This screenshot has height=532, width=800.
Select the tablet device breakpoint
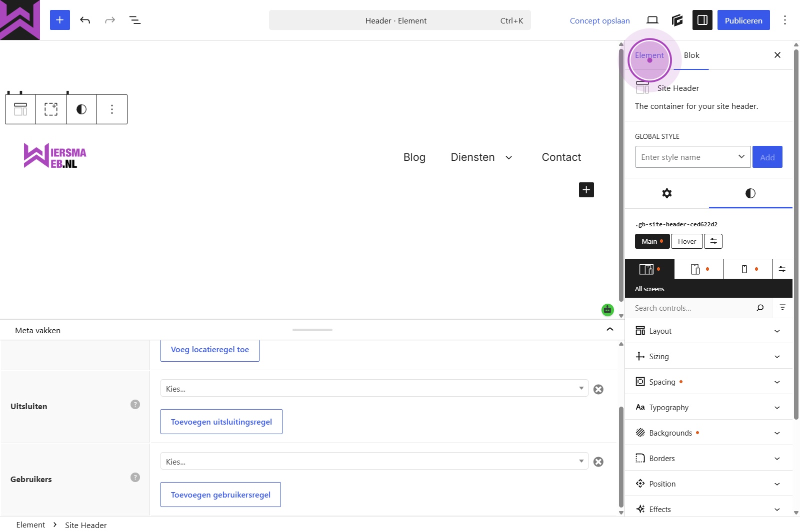(x=699, y=269)
